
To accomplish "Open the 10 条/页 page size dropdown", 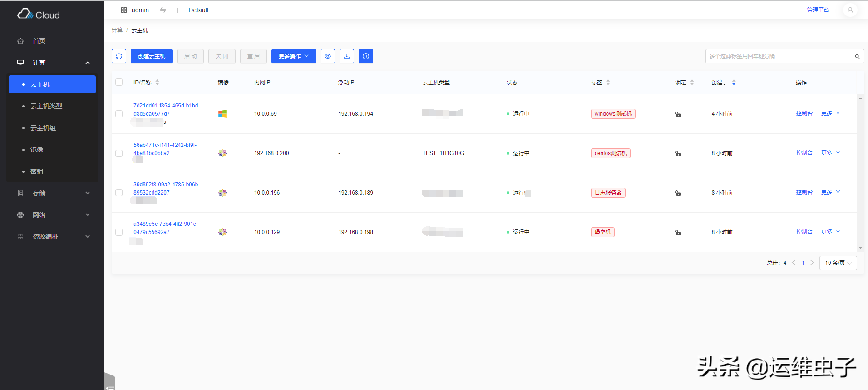I will click(x=838, y=263).
